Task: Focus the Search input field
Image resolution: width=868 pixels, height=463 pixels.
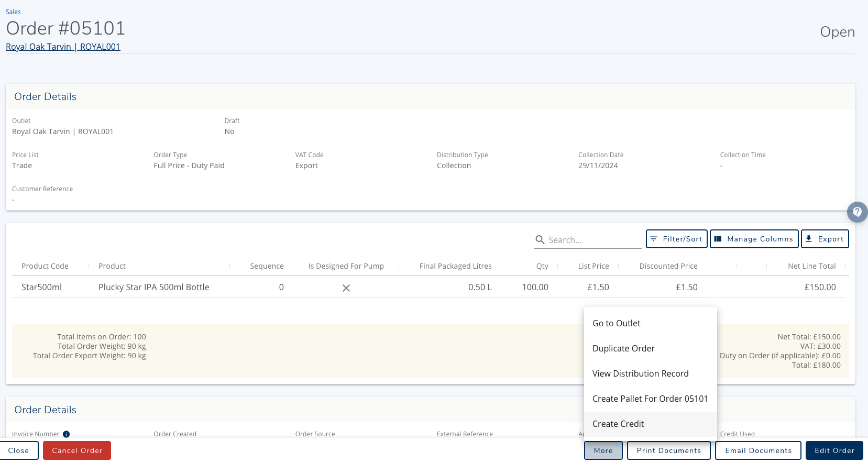Action: click(x=594, y=240)
